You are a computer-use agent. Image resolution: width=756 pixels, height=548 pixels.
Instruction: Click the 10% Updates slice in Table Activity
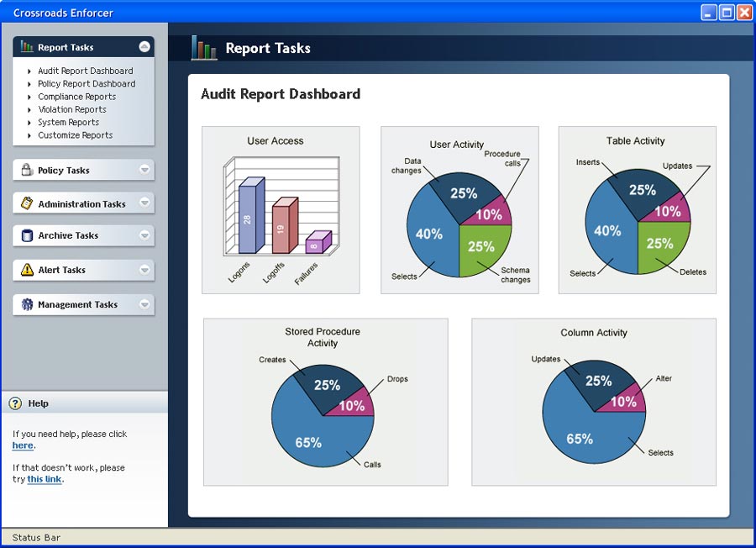click(x=669, y=211)
